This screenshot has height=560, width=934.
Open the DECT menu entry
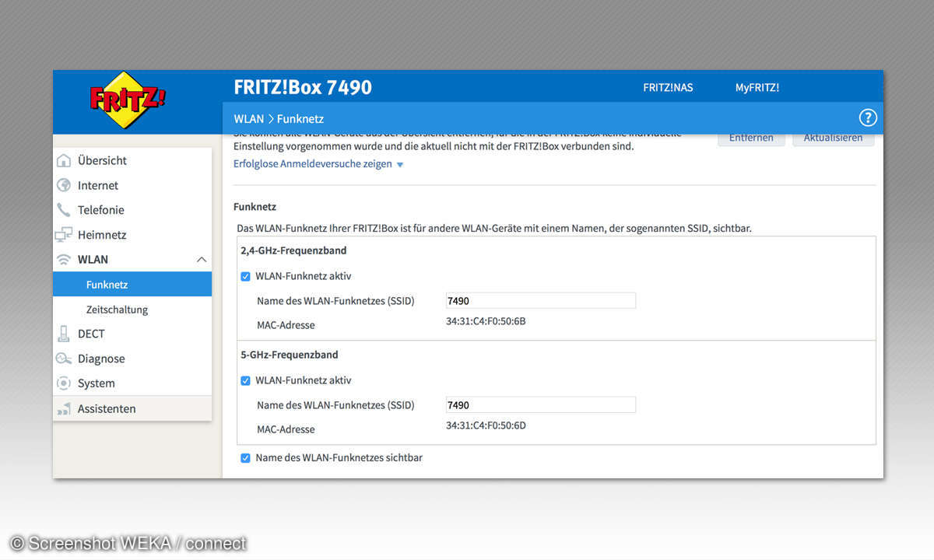pyautogui.click(x=132, y=334)
